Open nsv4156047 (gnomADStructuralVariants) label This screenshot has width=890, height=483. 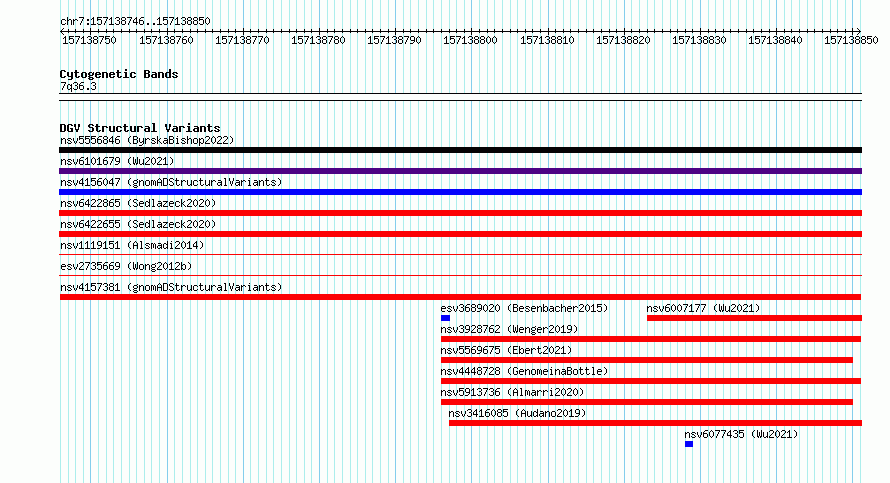pyautogui.click(x=171, y=182)
